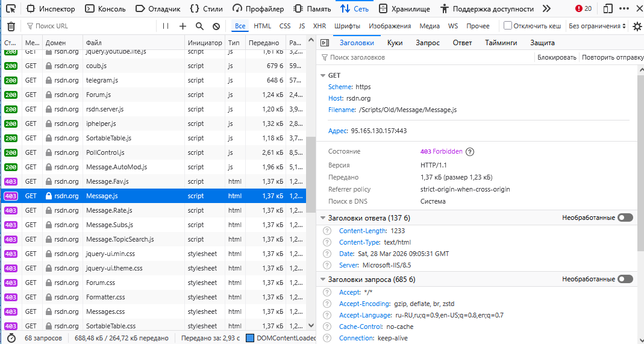Viewport: 644px width, 344px height.
Task: Open the "Без ограничения" throttling dropdown
Action: (x=597, y=27)
